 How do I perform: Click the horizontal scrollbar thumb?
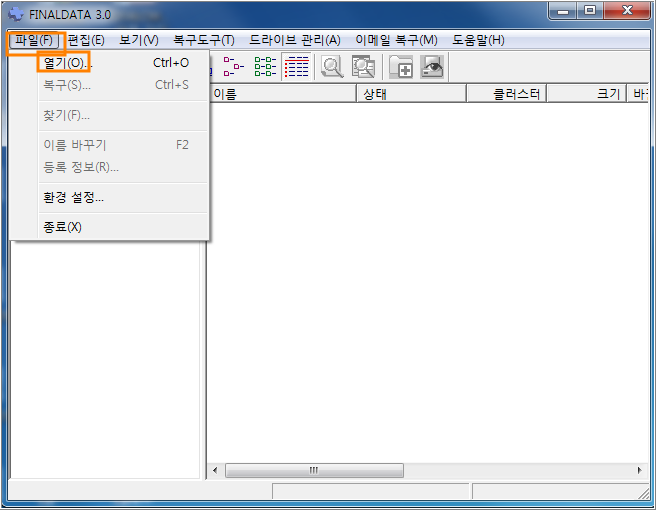tap(314, 470)
